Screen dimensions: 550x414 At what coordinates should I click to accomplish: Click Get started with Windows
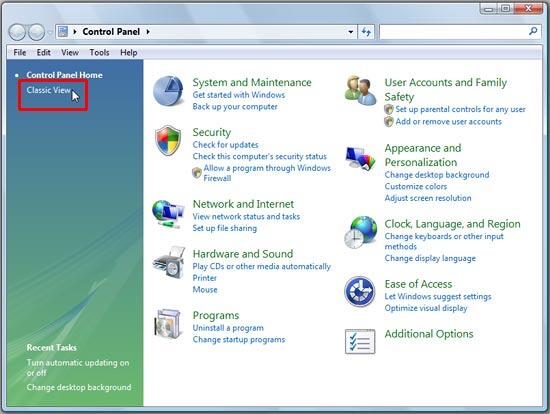click(239, 95)
